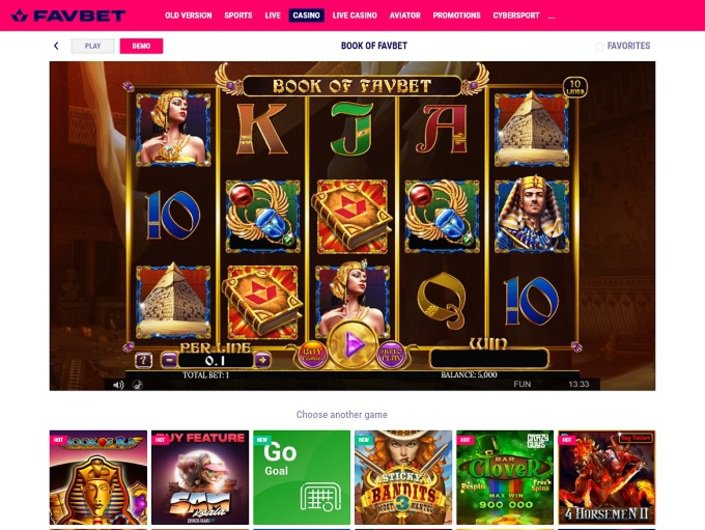Increase the per line bet with the plus button
The height and width of the screenshot is (530, 705).
(x=263, y=360)
